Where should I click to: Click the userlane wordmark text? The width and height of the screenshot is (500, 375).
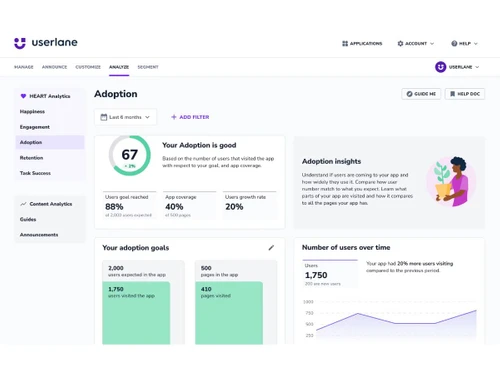pos(55,42)
